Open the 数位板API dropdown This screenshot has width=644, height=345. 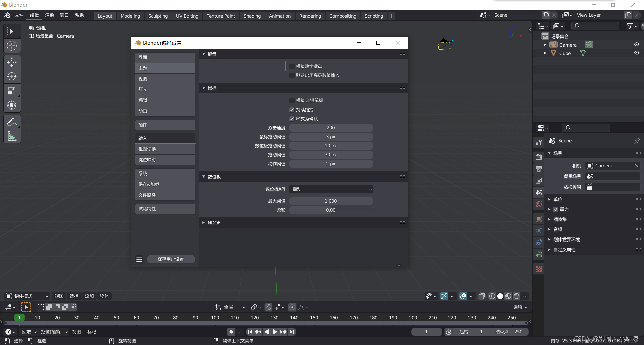331,189
